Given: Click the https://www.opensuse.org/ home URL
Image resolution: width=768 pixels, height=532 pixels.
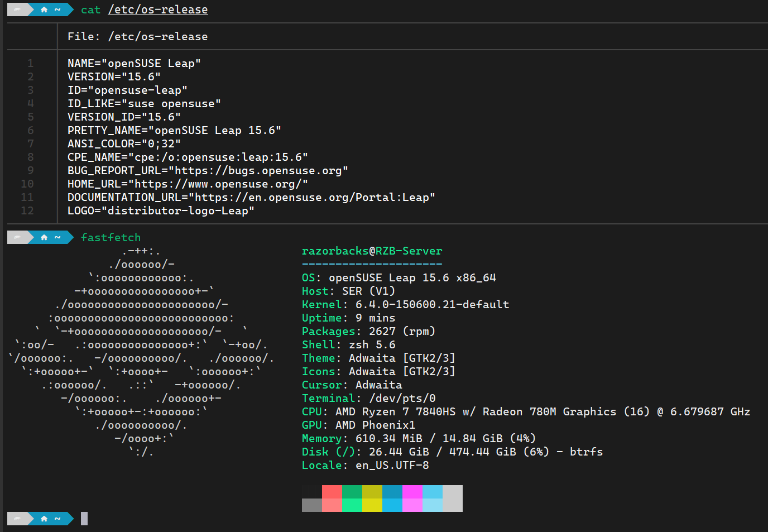Looking at the screenshot, I should point(218,184).
